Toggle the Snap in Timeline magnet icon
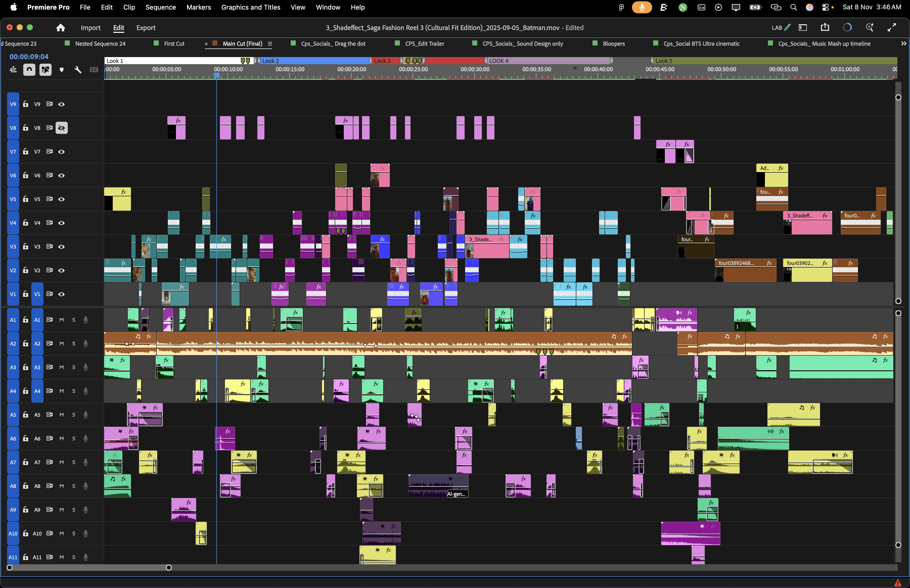The height and width of the screenshot is (588, 910). 29,69
